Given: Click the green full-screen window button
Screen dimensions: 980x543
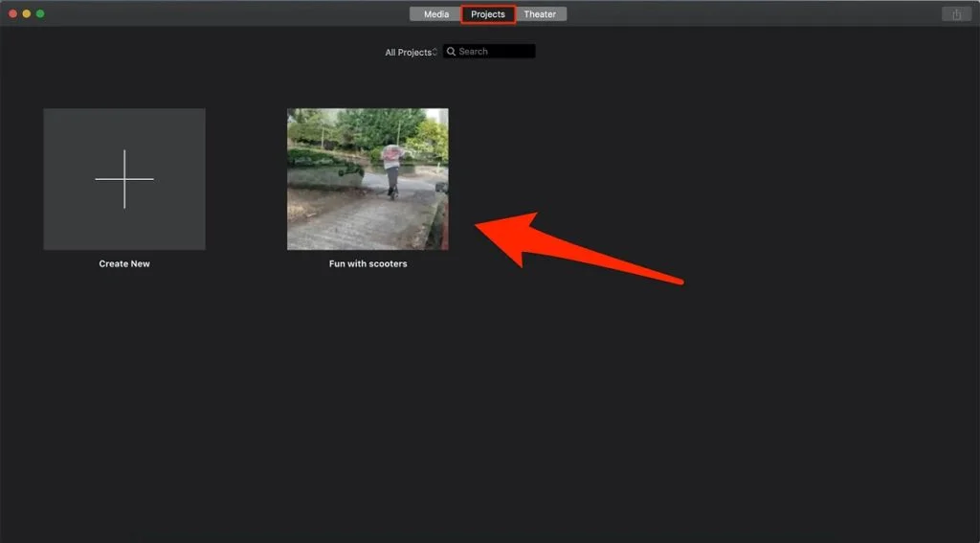Looking at the screenshot, I should pyautogui.click(x=40, y=14).
